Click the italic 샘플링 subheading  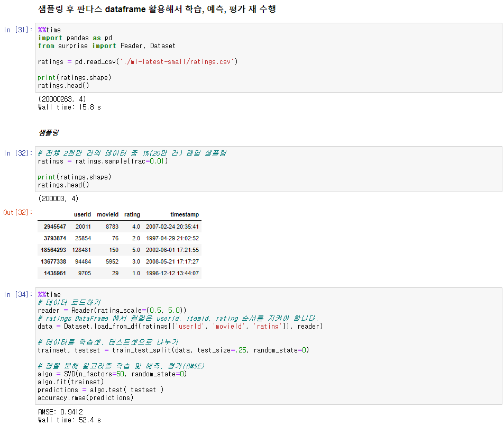(49, 132)
